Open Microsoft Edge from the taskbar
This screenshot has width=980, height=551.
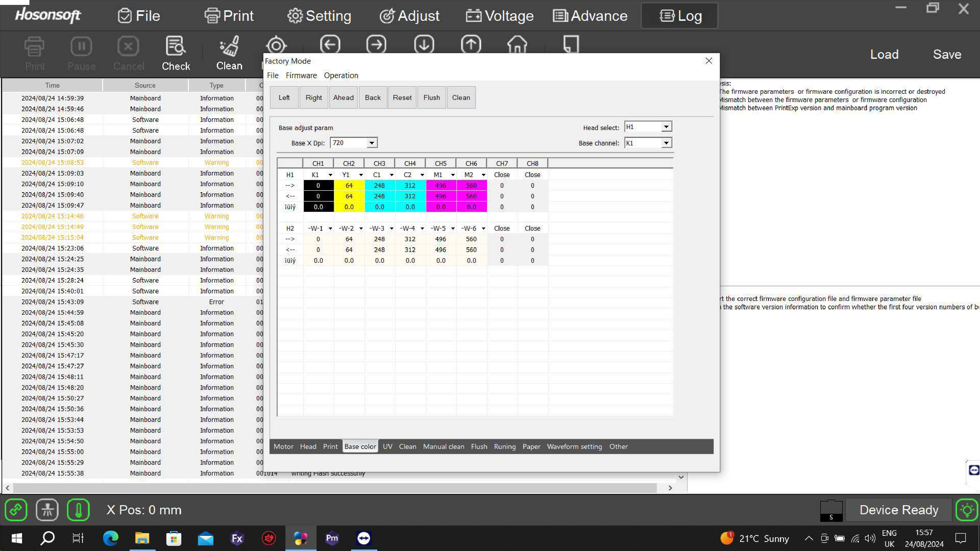pyautogui.click(x=110, y=538)
